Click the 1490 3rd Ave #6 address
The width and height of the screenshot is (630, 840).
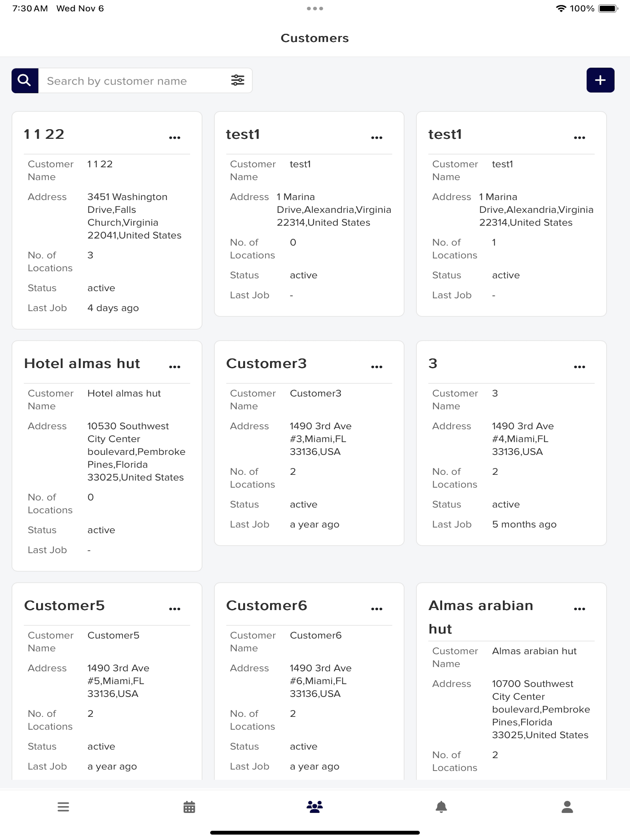point(320,680)
